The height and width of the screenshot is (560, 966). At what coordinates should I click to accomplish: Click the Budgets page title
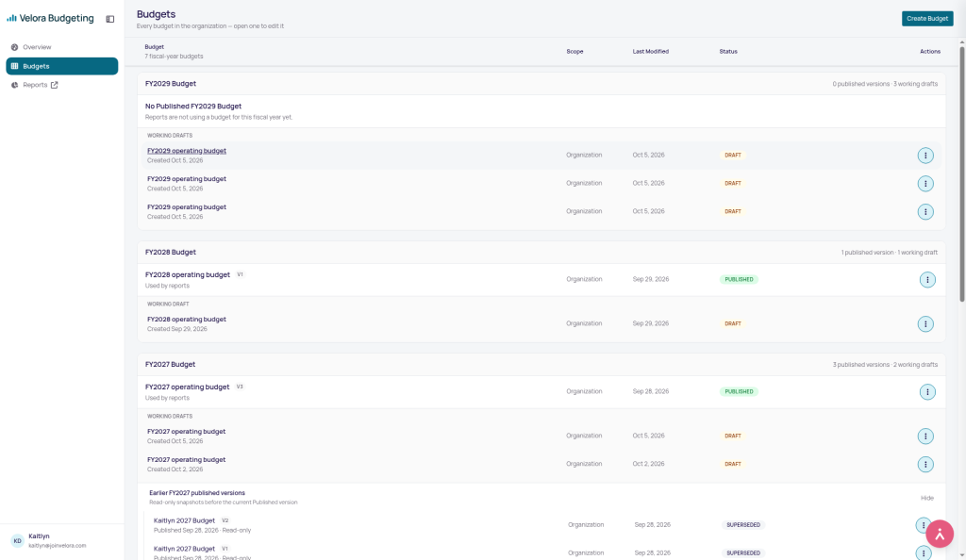pos(156,14)
